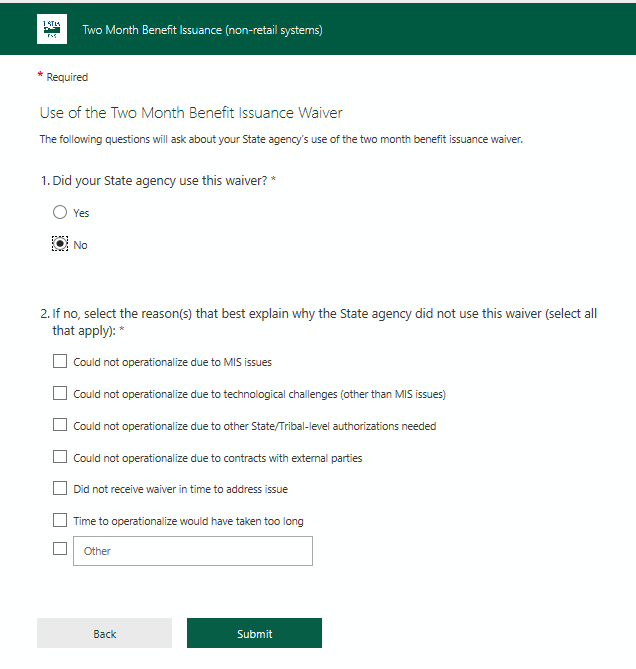The height and width of the screenshot is (669, 636).
Task: Check the time to operationalize too long checkbox
Action: (x=60, y=520)
